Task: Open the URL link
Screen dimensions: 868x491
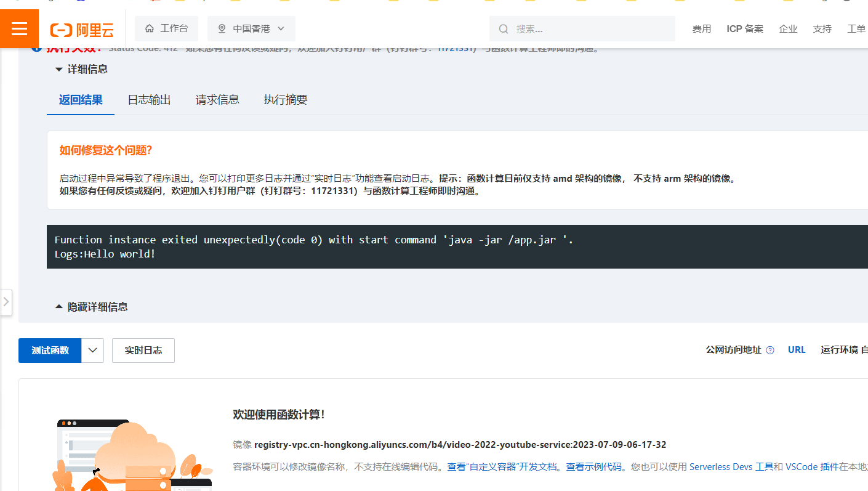Action: (x=797, y=350)
